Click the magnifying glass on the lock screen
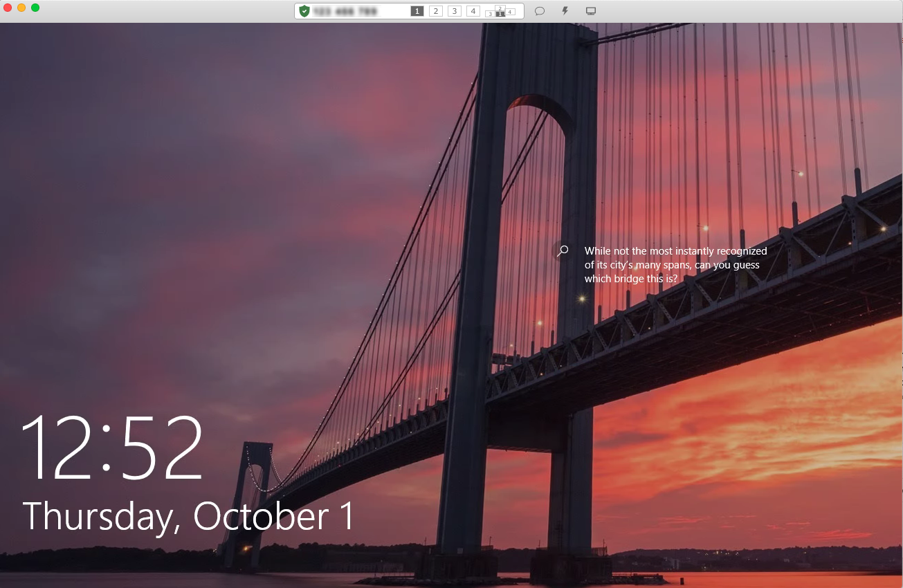Screen dimensions: 903x588 pos(562,251)
